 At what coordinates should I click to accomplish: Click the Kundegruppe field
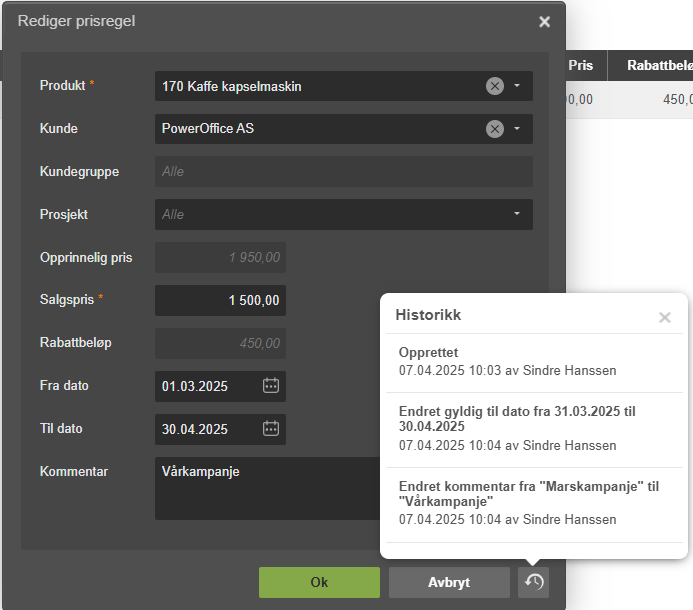343,171
